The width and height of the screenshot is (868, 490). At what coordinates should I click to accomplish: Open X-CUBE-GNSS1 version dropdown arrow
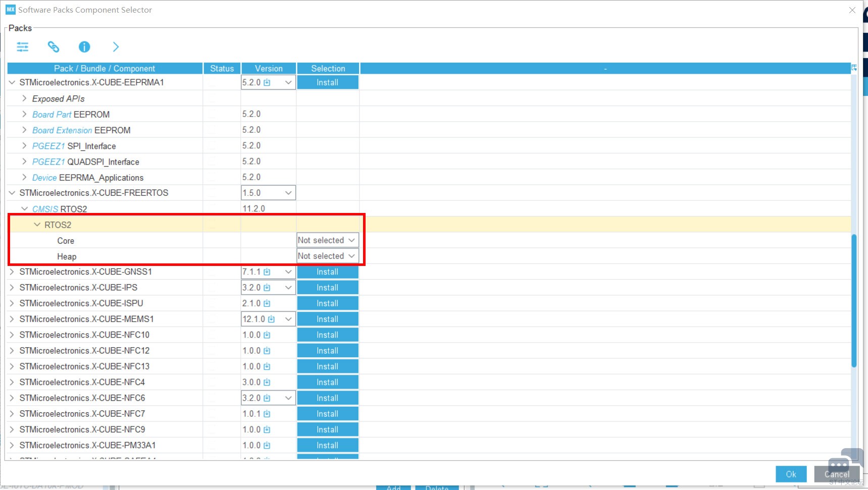(288, 272)
